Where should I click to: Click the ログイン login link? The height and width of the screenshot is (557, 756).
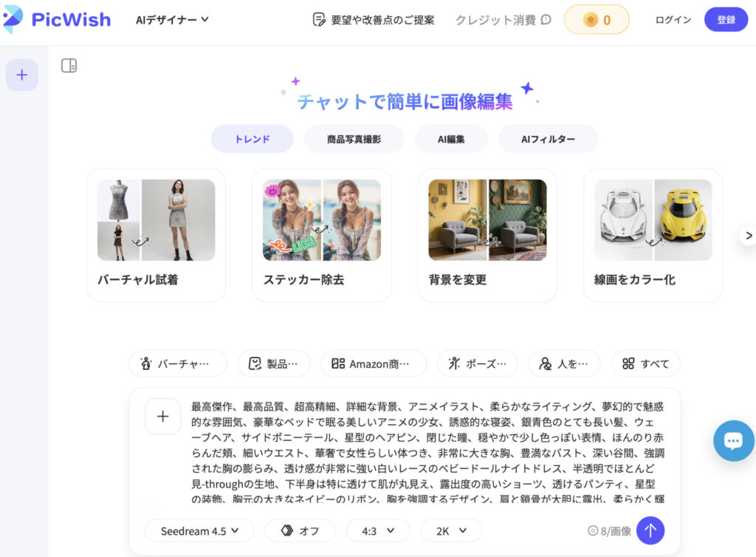pyautogui.click(x=673, y=20)
